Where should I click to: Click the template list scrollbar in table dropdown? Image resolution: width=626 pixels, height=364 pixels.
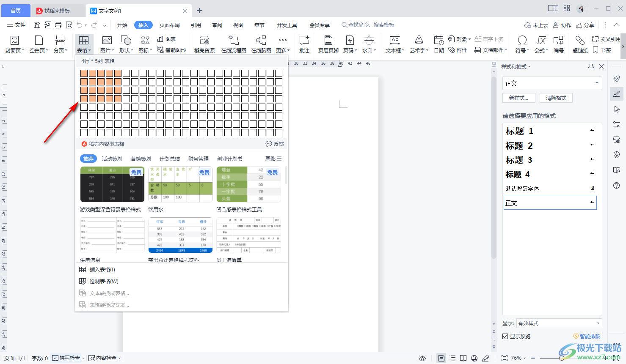[x=286, y=175]
